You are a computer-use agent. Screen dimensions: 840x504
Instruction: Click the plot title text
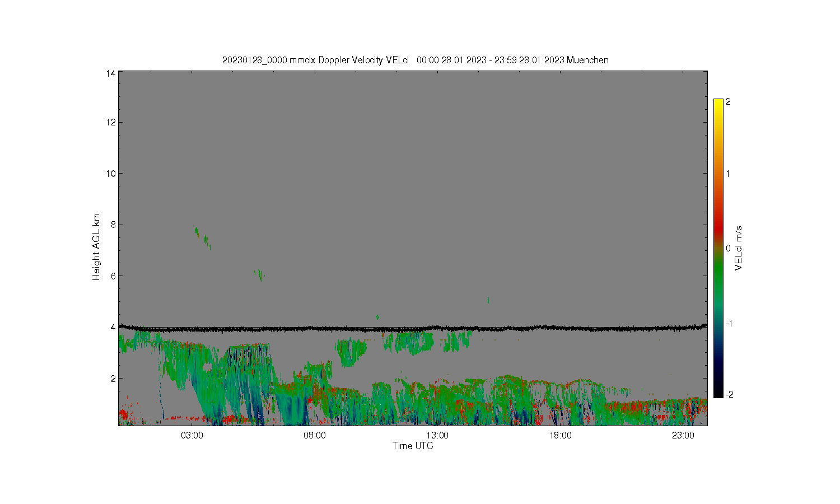(416, 60)
